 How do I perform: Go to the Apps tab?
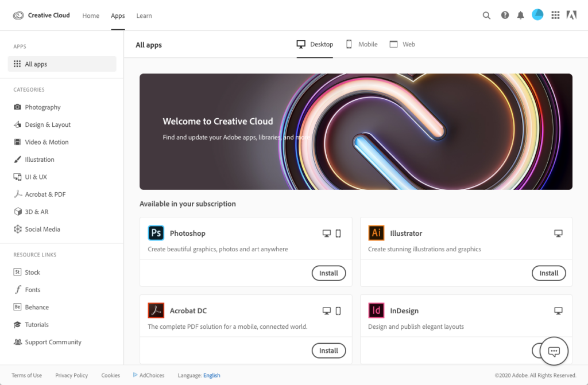[118, 15]
